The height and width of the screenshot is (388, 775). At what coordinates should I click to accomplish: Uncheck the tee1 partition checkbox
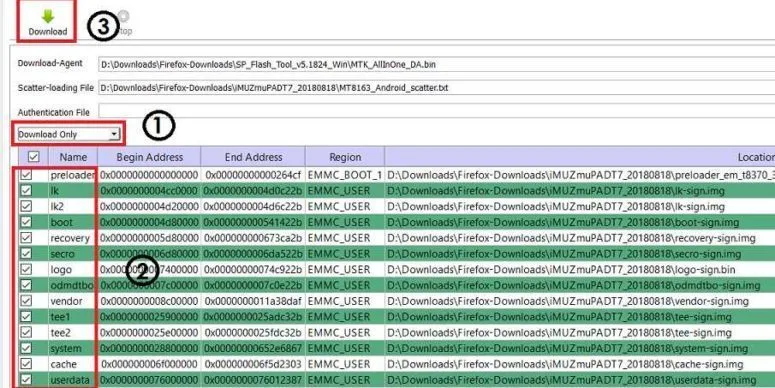(26, 316)
